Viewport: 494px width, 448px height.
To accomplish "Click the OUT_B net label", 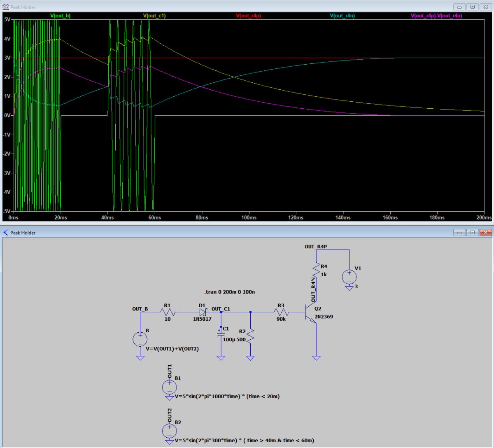I will point(140,309).
